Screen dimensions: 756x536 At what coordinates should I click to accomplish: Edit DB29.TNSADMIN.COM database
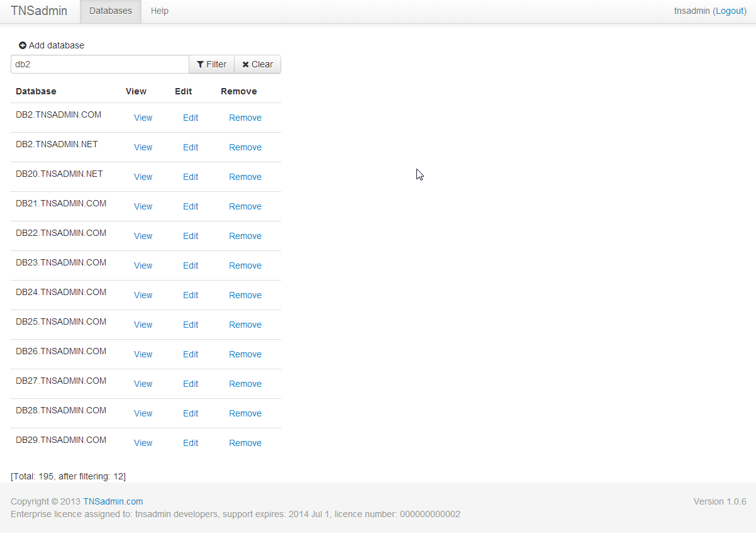click(191, 443)
